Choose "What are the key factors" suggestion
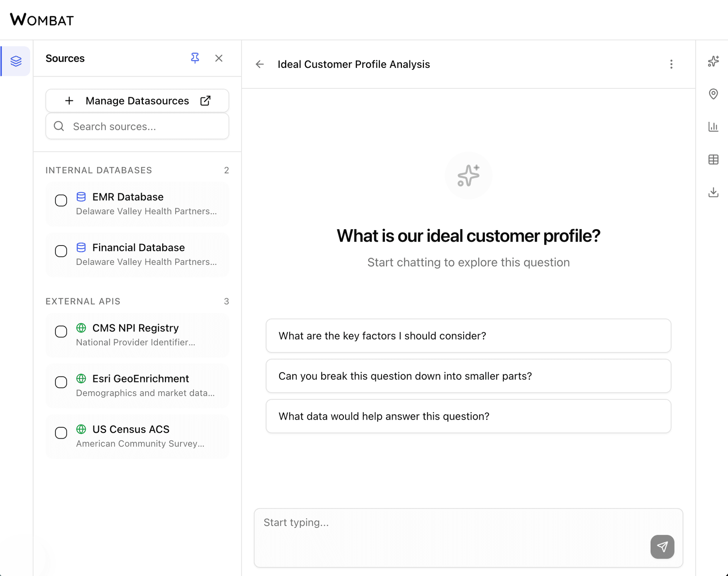 tap(468, 336)
